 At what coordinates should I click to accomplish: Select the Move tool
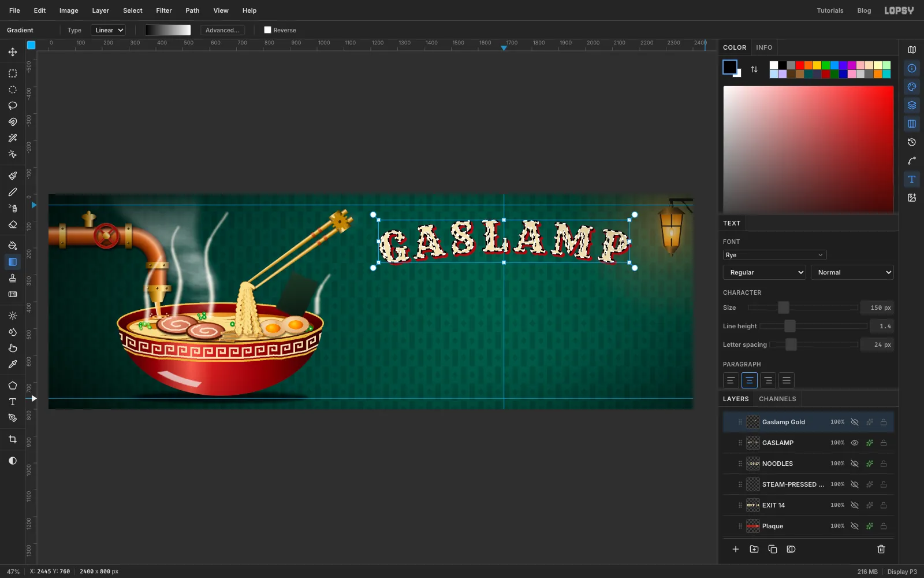[13, 52]
